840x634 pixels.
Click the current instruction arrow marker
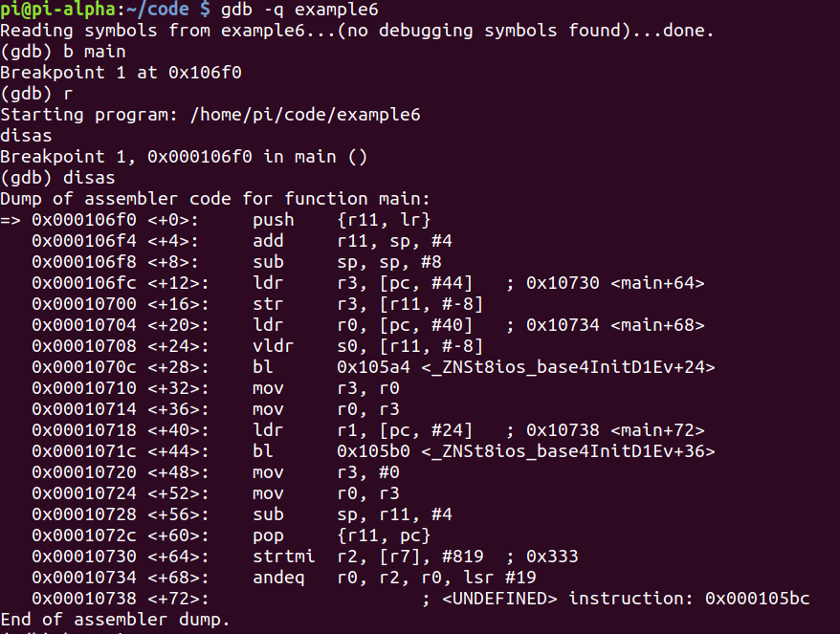[x=11, y=220]
